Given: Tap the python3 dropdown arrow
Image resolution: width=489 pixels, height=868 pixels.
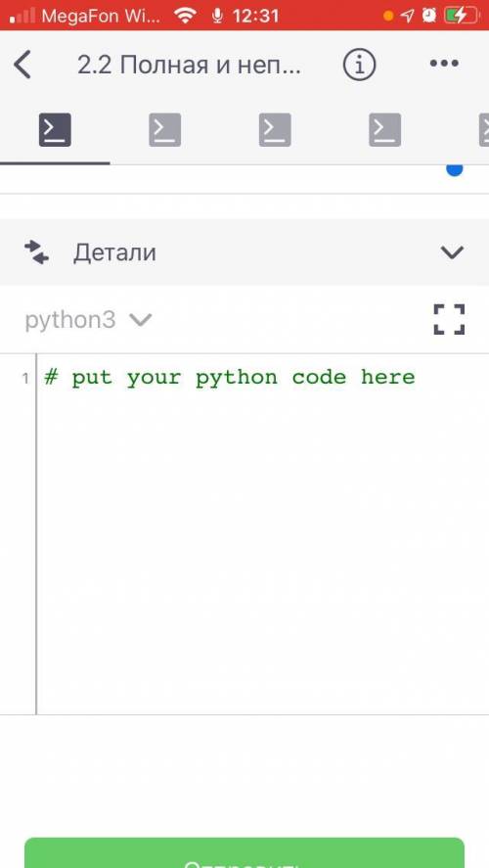Looking at the screenshot, I should tap(141, 320).
